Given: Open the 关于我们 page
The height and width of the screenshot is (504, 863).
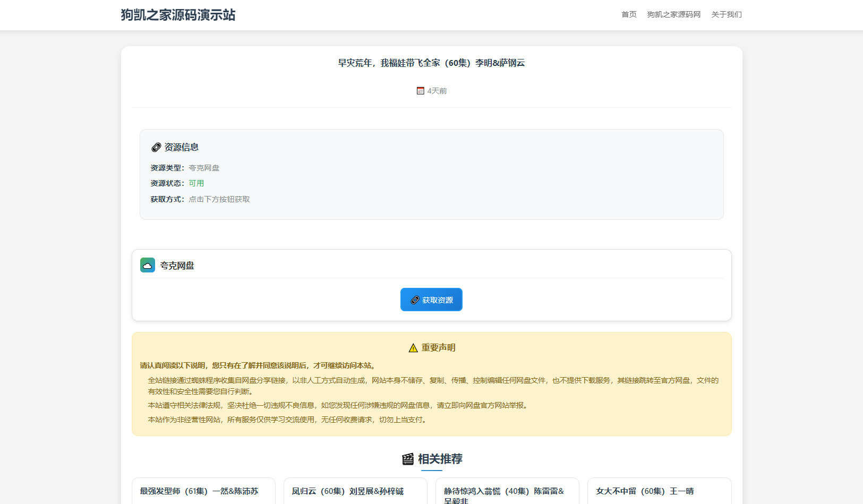Looking at the screenshot, I should (x=727, y=14).
